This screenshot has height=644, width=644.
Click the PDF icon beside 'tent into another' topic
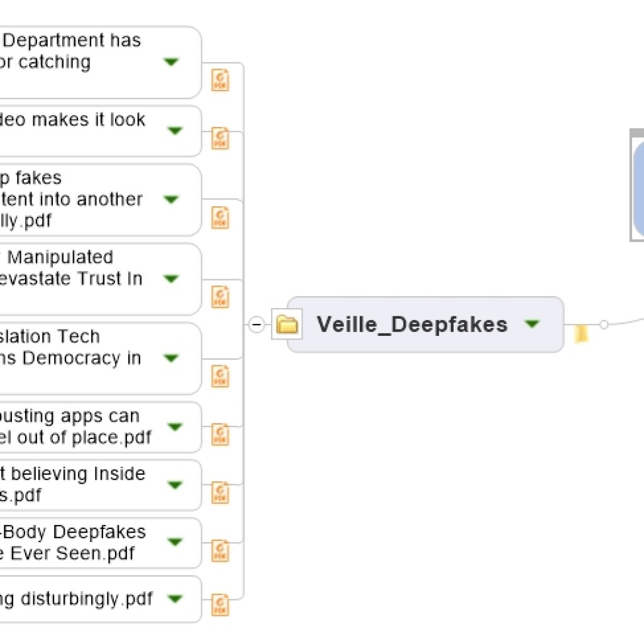pyautogui.click(x=220, y=217)
